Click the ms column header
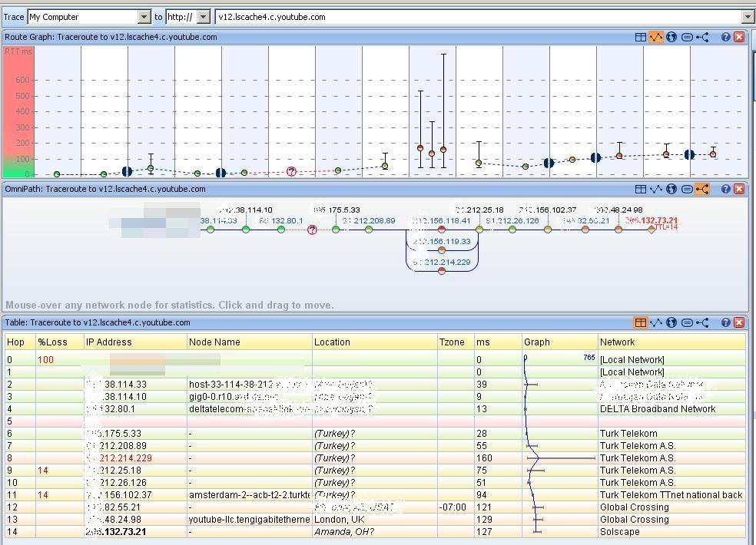This screenshot has width=756, height=545. [498, 342]
